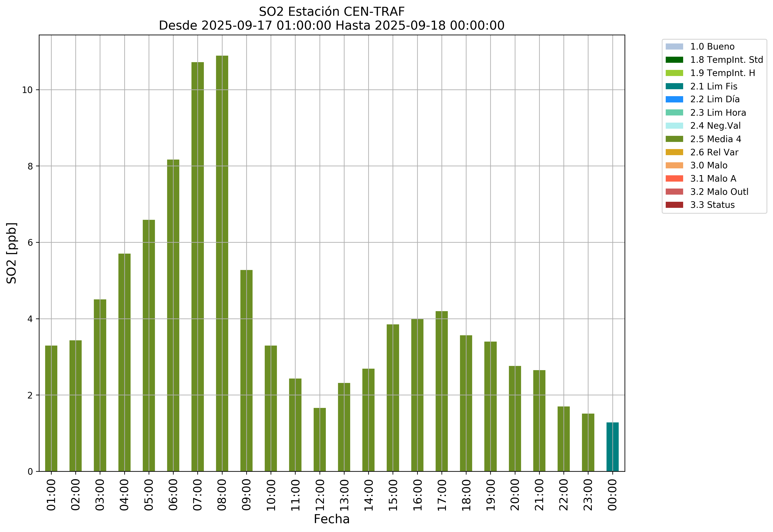Click the 1.0 Bueno legend color swatch

pyautogui.click(x=674, y=47)
